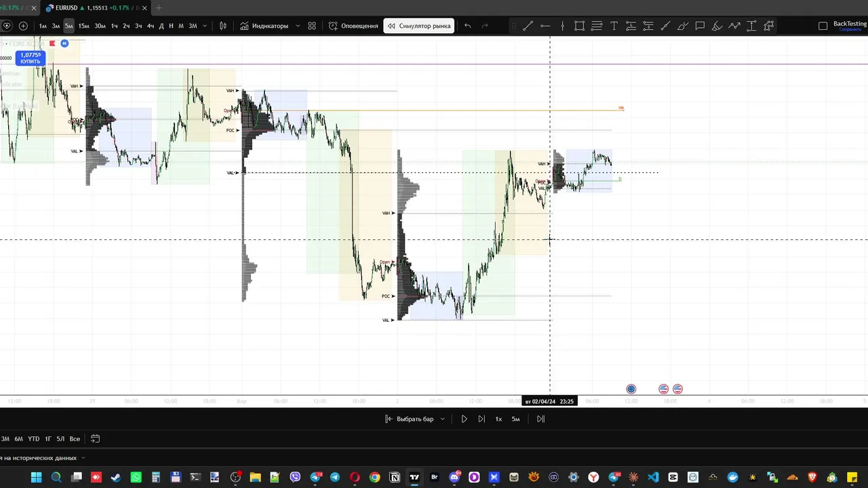The height and width of the screenshot is (488, 868).
Task: Select the price range measure tool
Action: (751, 26)
